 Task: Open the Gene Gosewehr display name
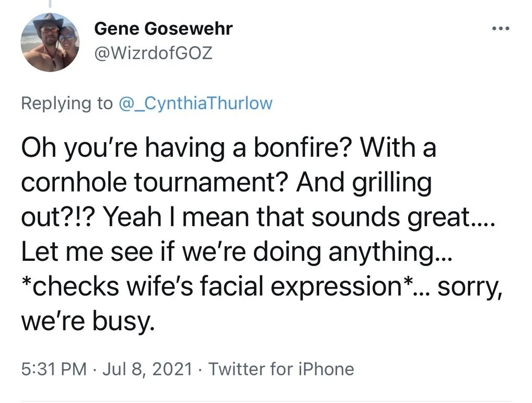point(163,29)
